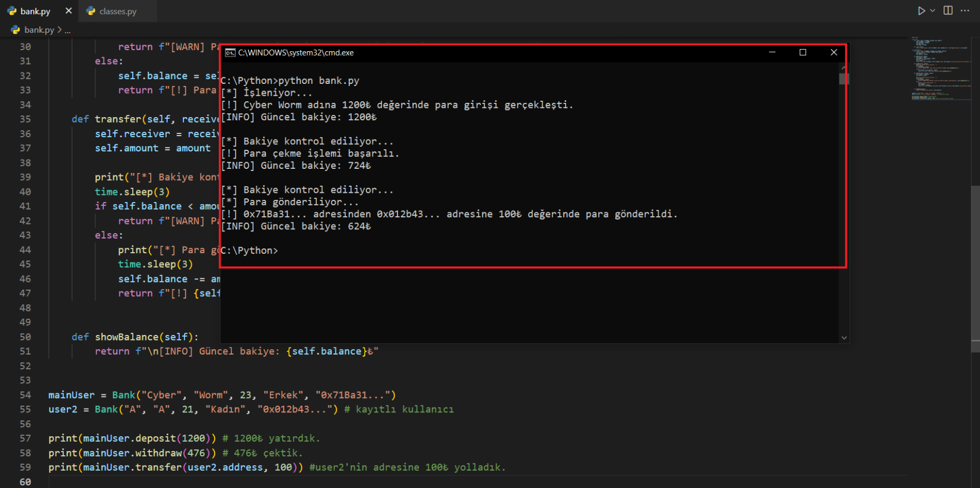Open the run options dropdown arrow

tap(933, 11)
